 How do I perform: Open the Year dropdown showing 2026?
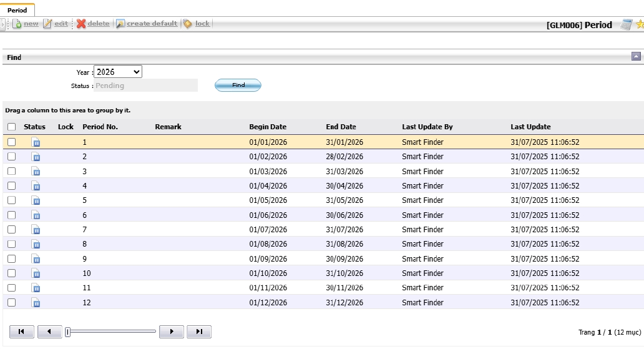(x=118, y=72)
